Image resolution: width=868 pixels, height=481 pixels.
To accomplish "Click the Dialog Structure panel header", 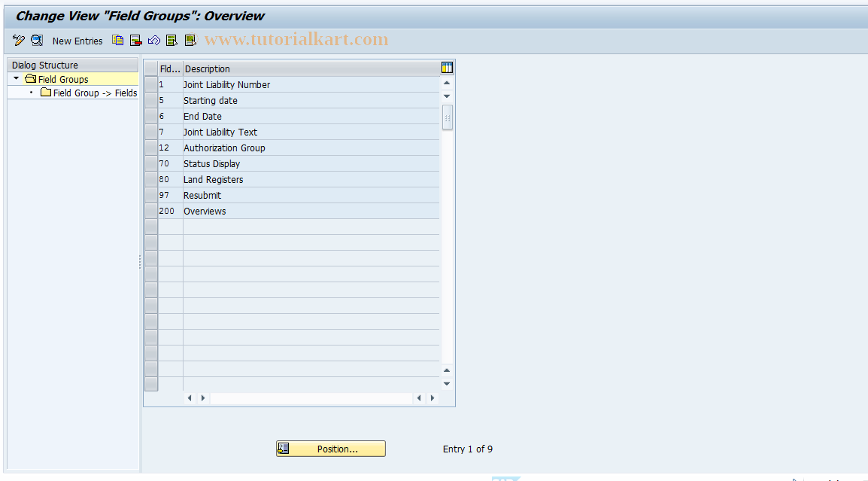I will (72, 65).
